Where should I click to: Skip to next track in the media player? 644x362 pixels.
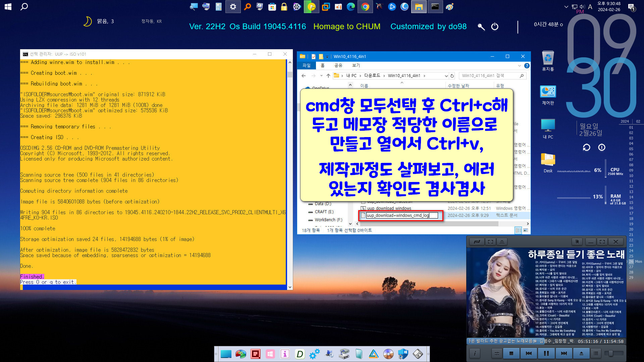coord(564,353)
